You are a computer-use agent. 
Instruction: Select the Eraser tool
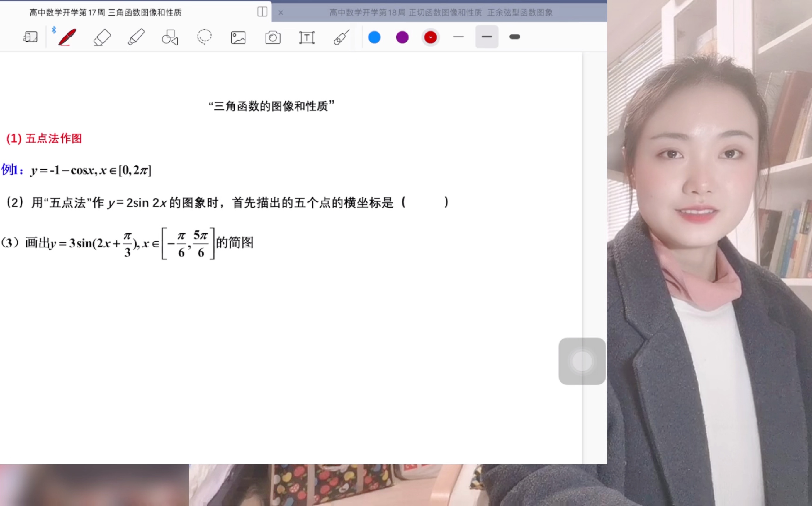(102, 37)
